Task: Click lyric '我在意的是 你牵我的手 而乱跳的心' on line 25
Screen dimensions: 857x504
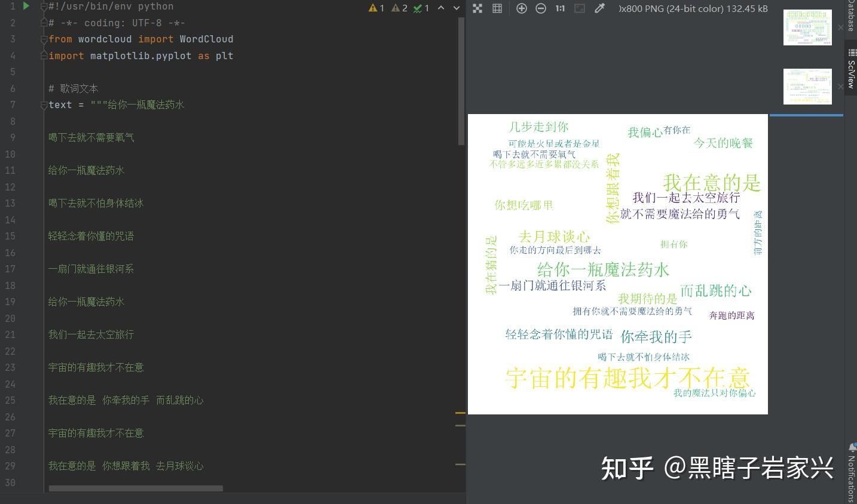Action: [x=126, y=400]
